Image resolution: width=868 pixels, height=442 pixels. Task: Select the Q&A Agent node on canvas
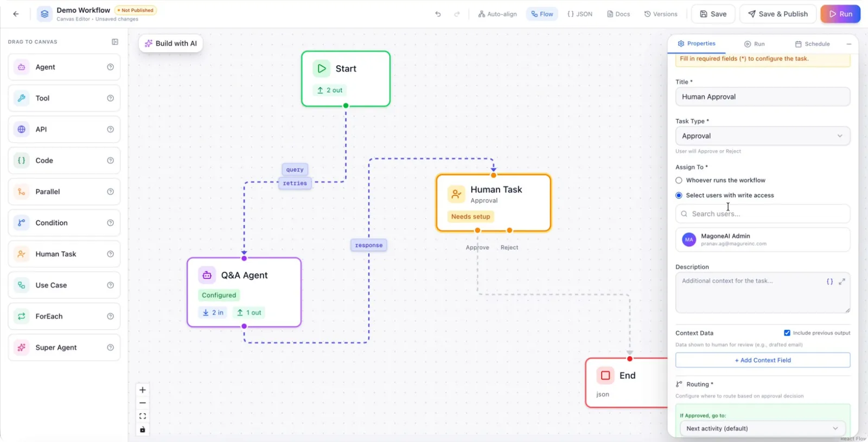(x=244, y=292)
